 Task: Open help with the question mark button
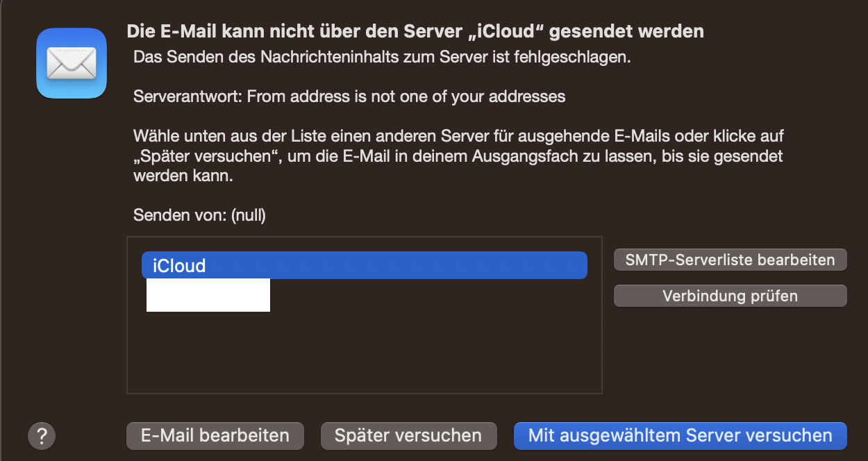click(x=41, y=436)
